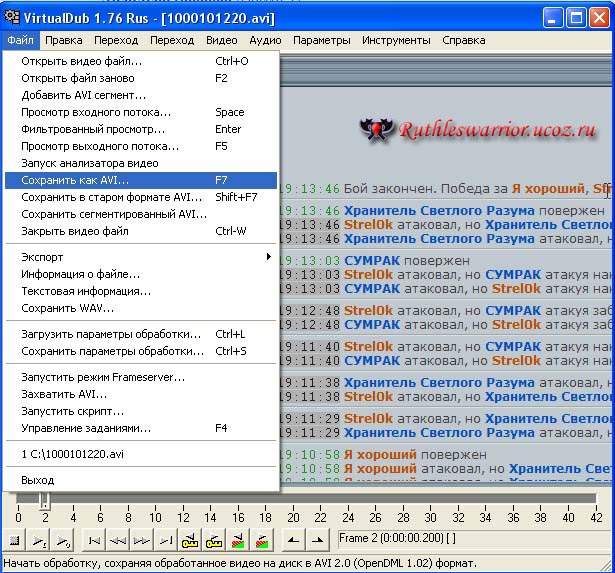Open the Аудио menu
615x573 pixels.
265,40
